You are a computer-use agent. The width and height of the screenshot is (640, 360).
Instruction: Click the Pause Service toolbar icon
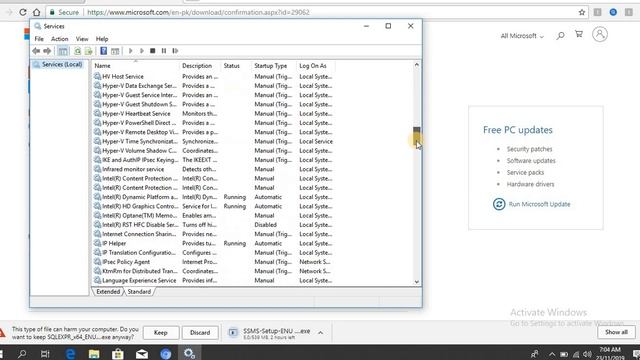coord(164,51)
